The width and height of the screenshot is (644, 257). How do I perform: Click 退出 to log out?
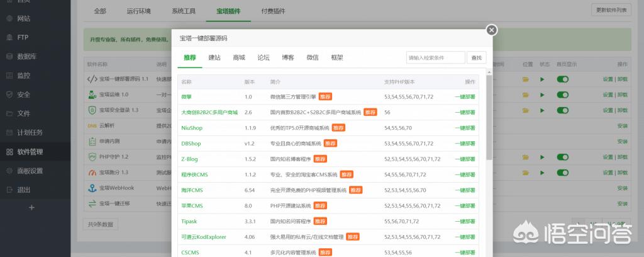point(23,190)
